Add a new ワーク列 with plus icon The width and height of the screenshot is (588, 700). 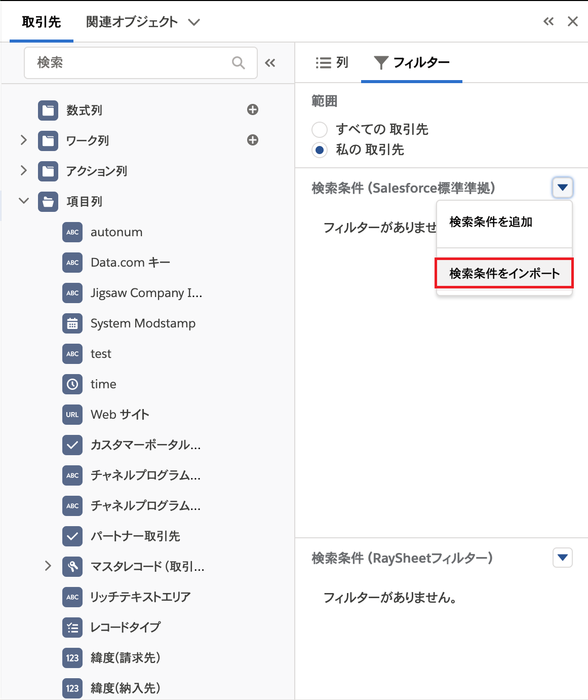click(x=253, y=140)
